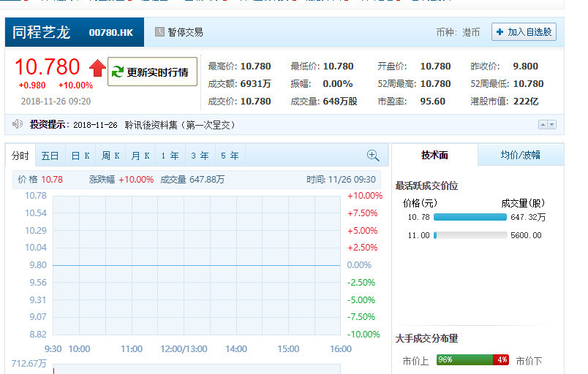This screenshot has width=588, height=374.
Task: Click the green 96% 市价上 bar
Action: [464, 360]
